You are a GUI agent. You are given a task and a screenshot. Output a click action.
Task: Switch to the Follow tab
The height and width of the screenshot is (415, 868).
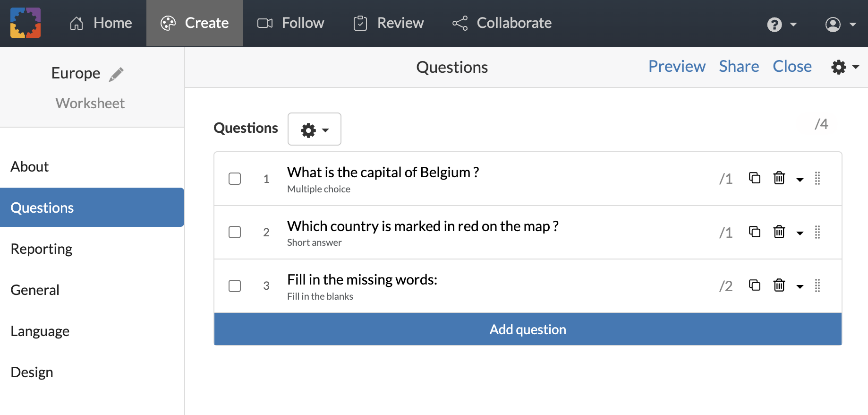(x=290, y=23)
